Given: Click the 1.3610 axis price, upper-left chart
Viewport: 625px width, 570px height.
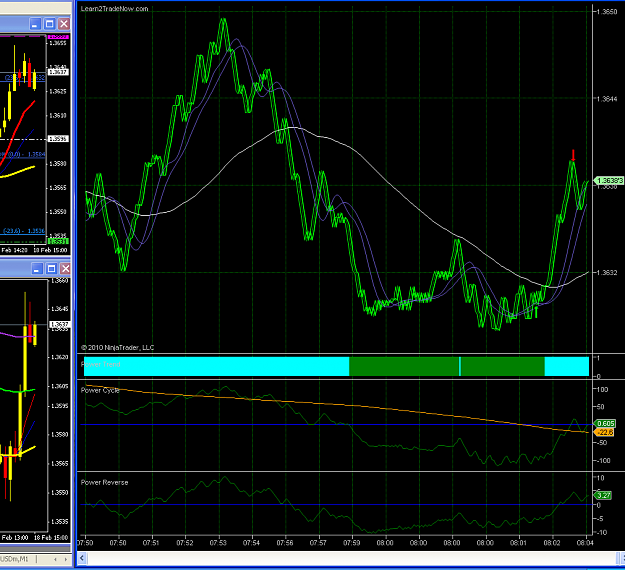Looking at the screenshot, I should [58, 115].
